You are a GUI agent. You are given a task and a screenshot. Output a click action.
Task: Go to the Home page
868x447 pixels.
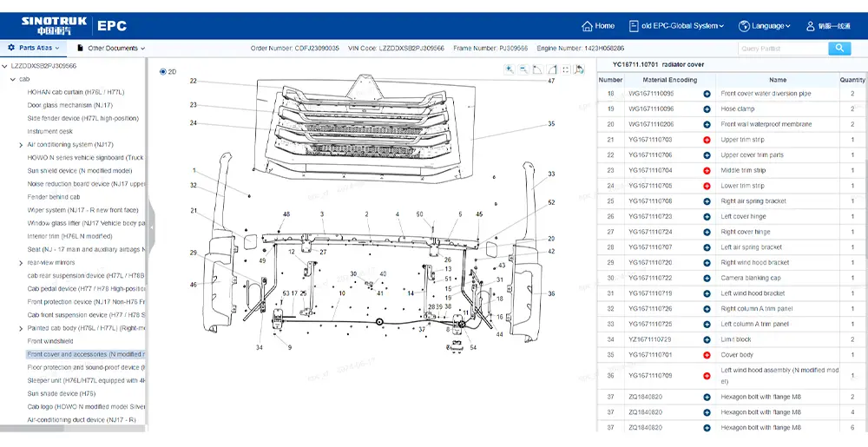tap(598, 26)
